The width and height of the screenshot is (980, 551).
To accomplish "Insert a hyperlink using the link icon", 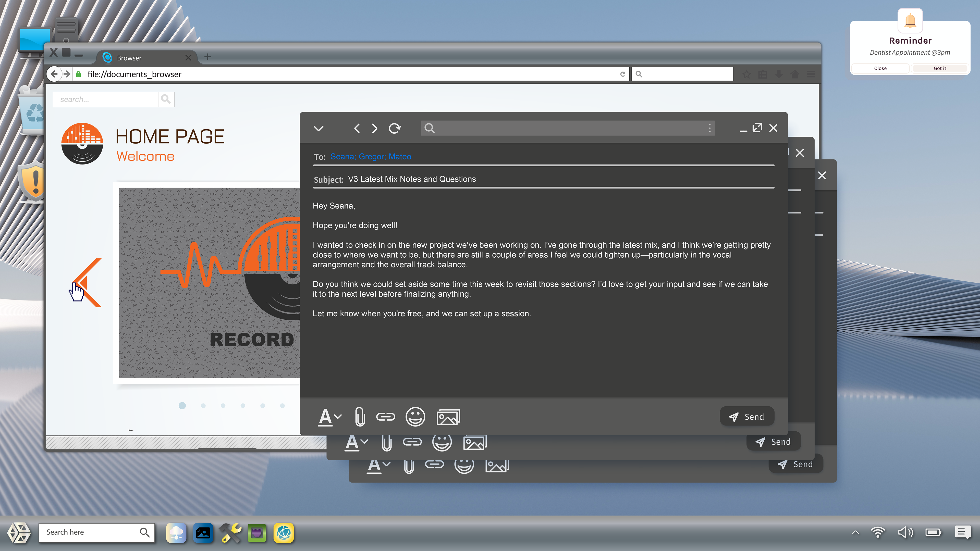I will pos(385,417).
